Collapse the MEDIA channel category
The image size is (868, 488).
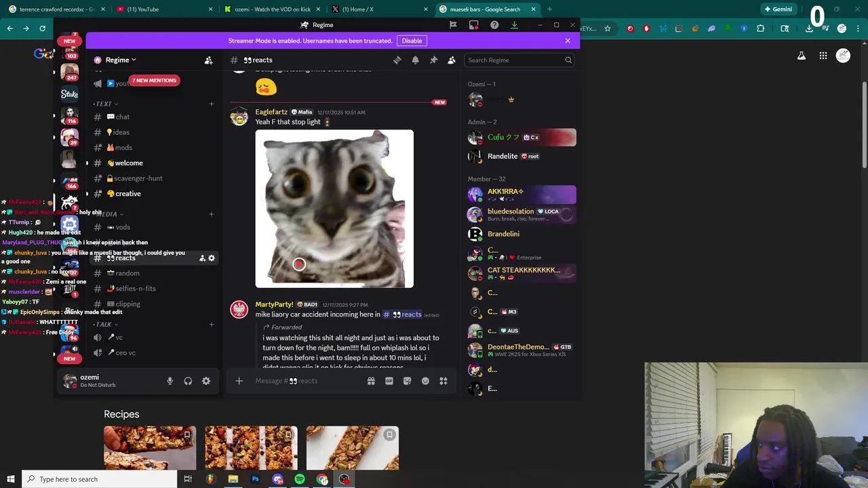tap(107, 214)
